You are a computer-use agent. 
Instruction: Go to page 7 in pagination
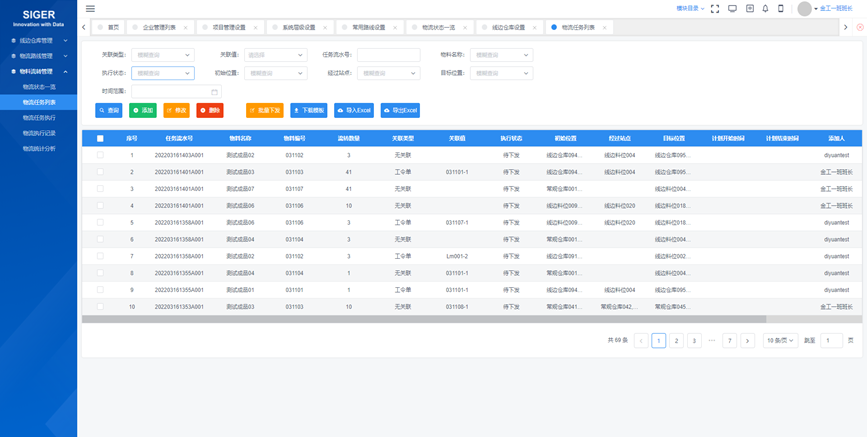click(x=729, y=341)
